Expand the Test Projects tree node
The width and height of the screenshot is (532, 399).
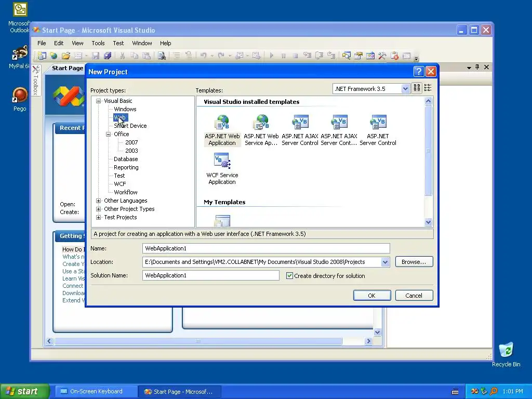98,217
